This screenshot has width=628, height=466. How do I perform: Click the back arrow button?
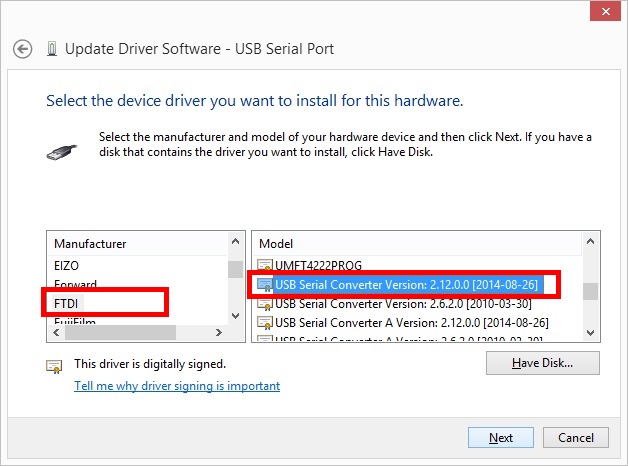[23, 48]
